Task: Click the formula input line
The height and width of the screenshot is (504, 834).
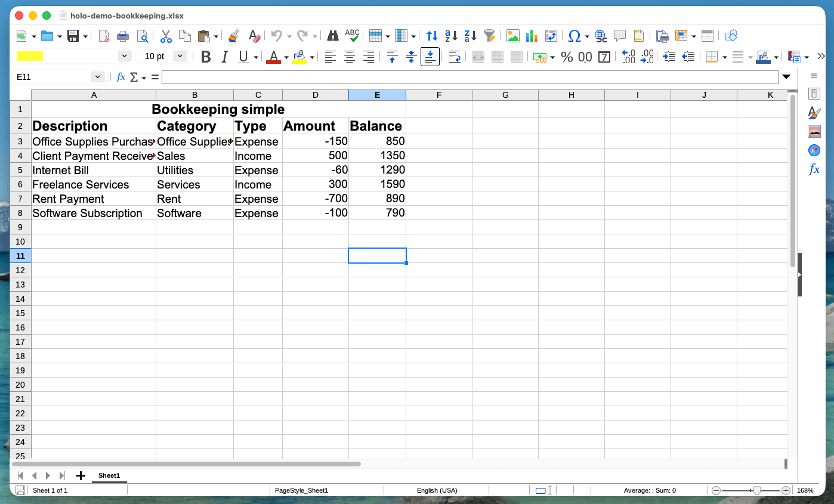Action: pyautogui.click(x=469, y=77)
